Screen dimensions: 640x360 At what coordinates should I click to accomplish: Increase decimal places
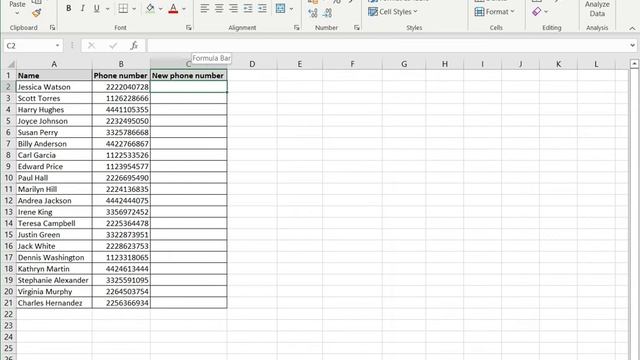313,13
